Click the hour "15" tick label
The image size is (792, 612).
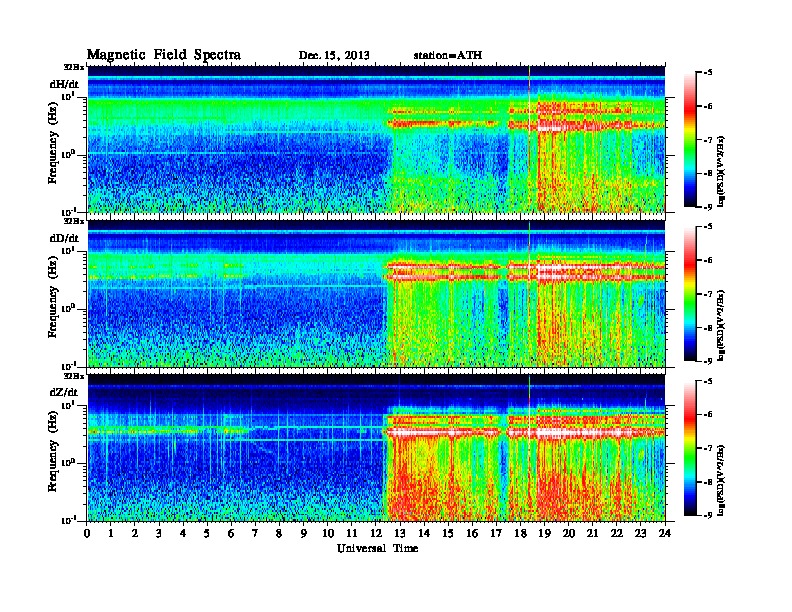[448, 533]
